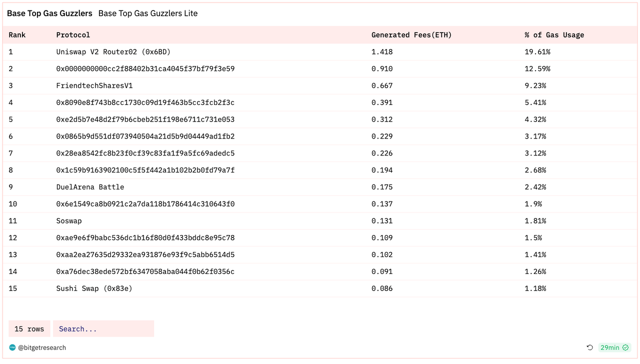Viewport: 640px width, 364px height.
Task: Select the 0x1c59b9163902100c5f5f442a1b102b2b0fd79a7f address
Action: click(x=145, y=170)
